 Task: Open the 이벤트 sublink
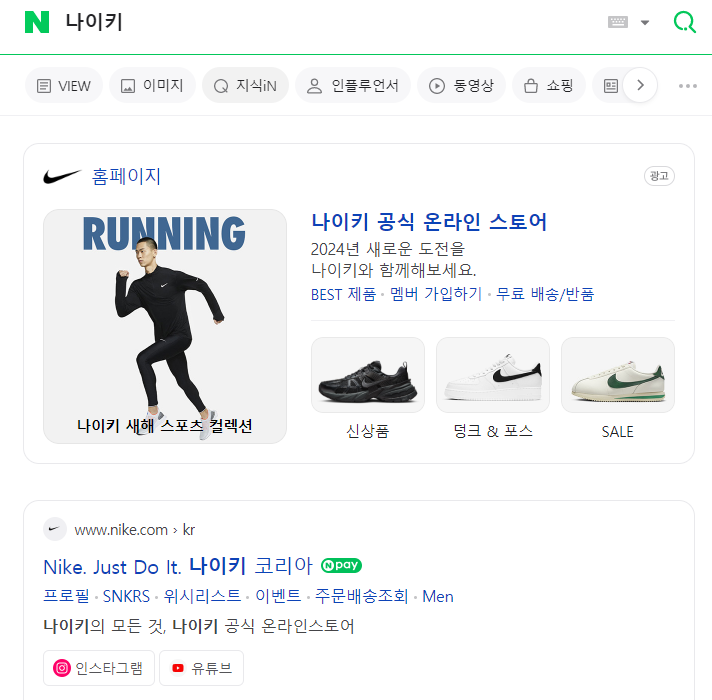(x=278, y=596)
